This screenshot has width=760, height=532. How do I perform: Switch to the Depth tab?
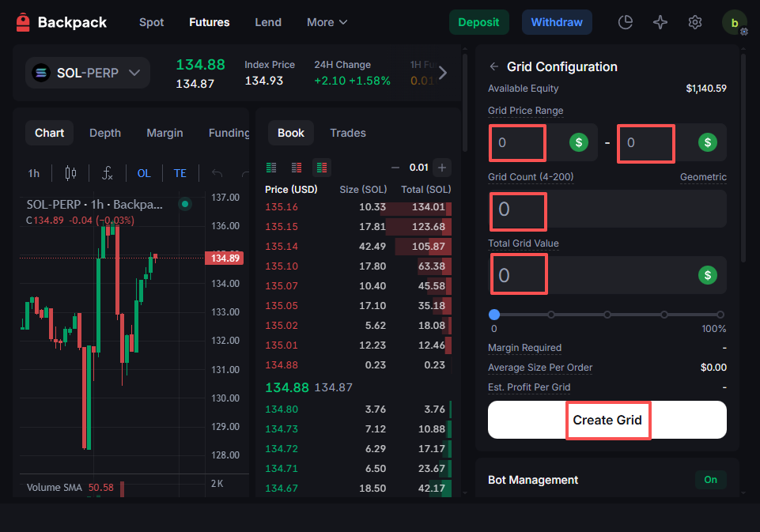[x=105, y=133]
